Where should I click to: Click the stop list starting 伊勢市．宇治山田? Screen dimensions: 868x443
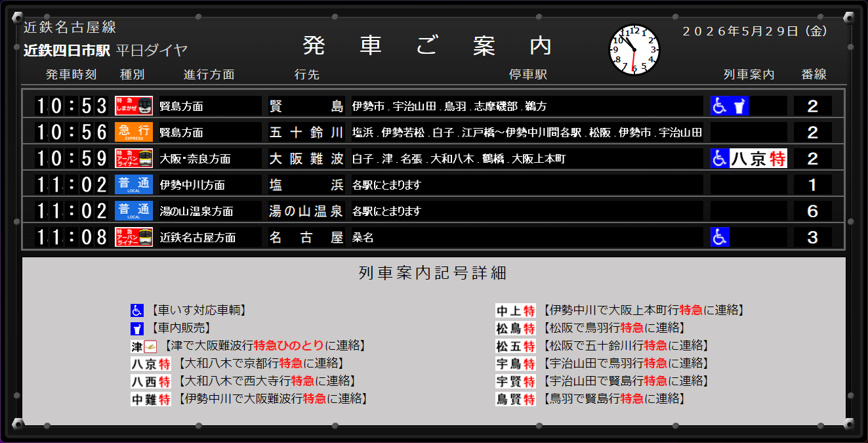[449, 106]
